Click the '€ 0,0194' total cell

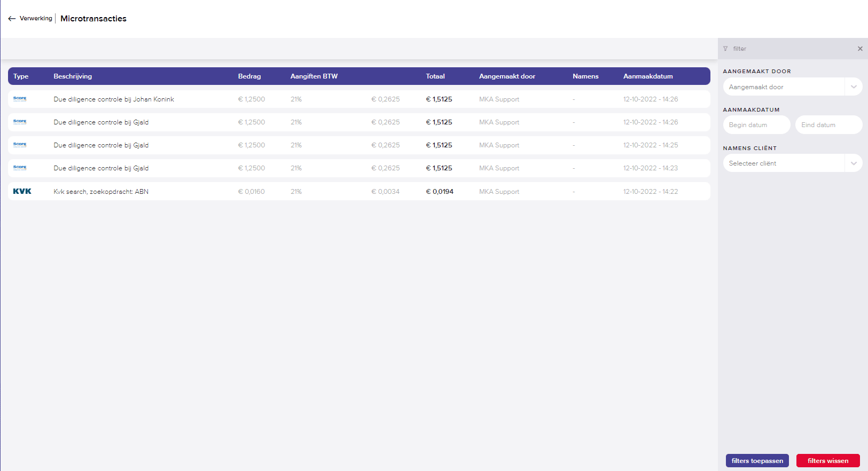tap(440, 192)
